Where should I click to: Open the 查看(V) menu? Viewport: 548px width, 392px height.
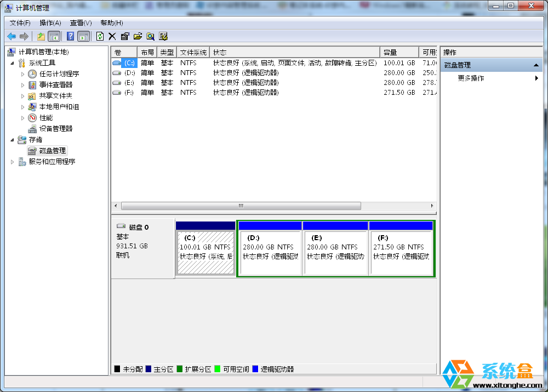81,23
